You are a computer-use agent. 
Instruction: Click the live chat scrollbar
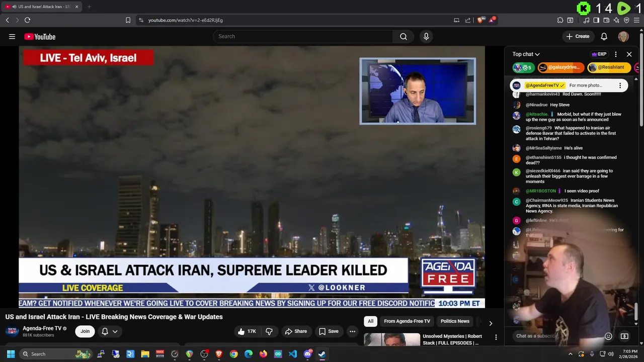click(636, 311)
